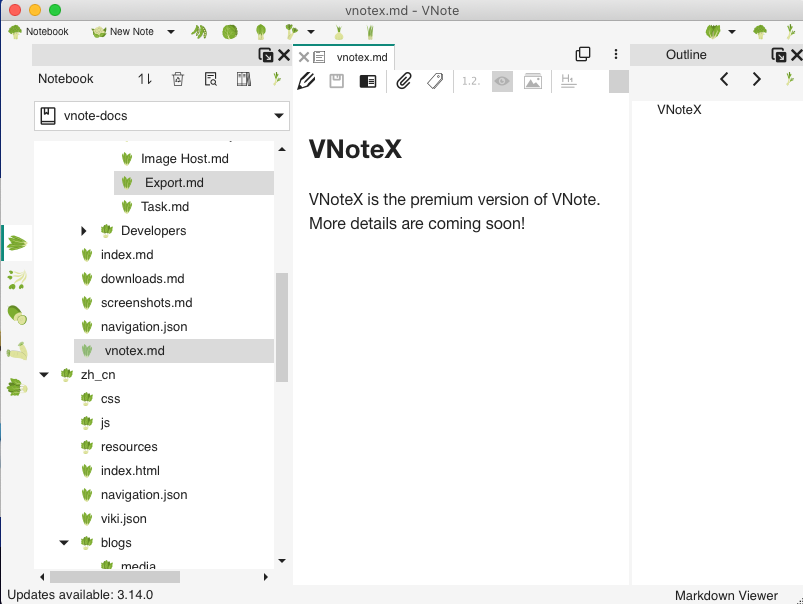Select the notebook icon in the left dock
This screenshot has width=803, height=604.
(x=16, y=242)
